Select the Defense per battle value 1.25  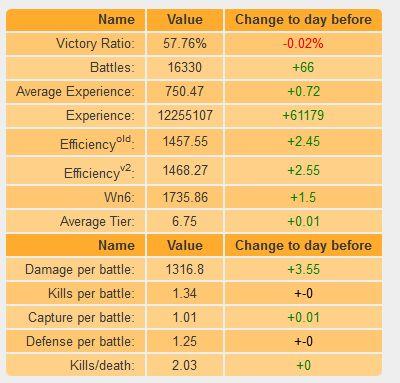185,341
